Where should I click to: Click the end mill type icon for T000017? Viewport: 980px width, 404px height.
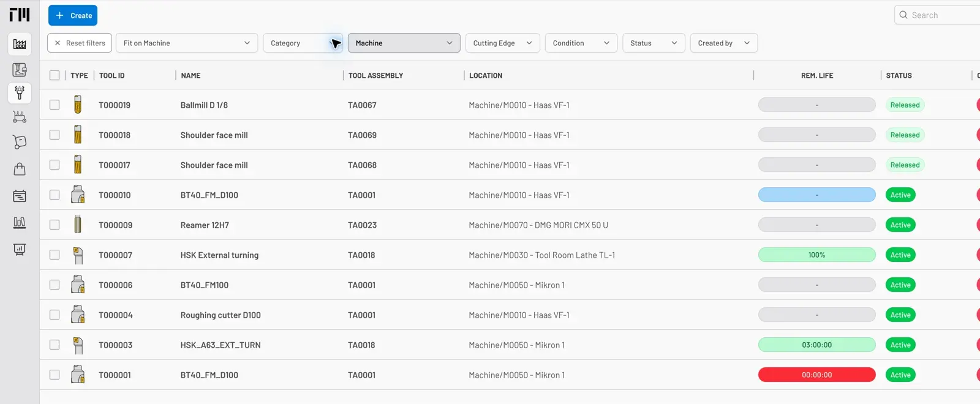click(x=78, y=165)
